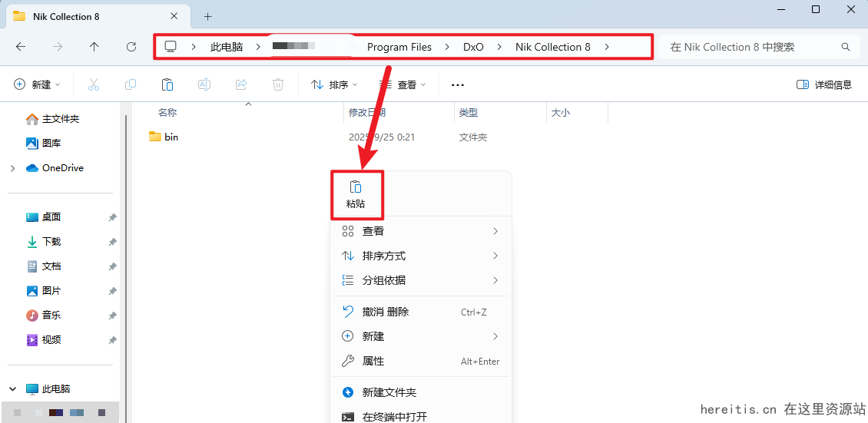
Task: Choose 属性 in the context menu
Action: click(421, 361)
